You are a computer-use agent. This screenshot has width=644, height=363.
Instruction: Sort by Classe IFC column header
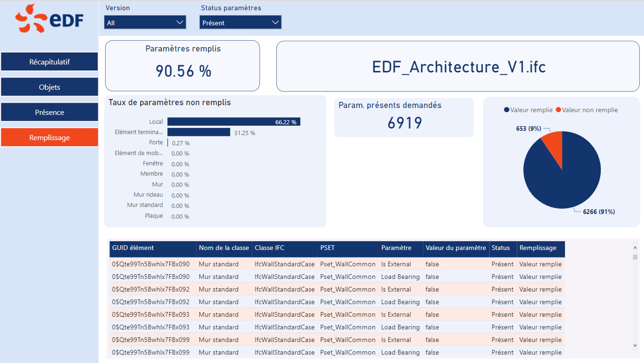(x=285, y=248)
